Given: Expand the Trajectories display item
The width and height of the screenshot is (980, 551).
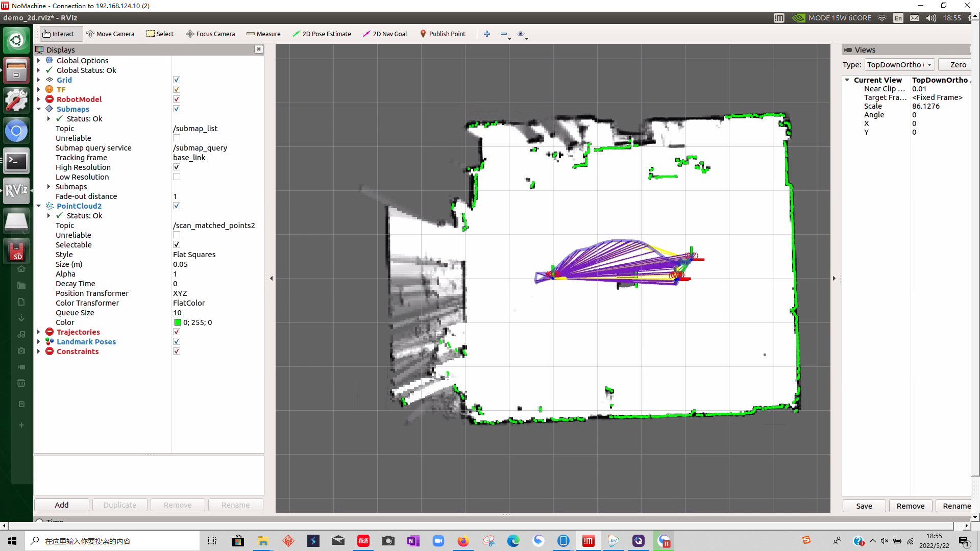Looking at the screenshot, I should coord(39,332).
